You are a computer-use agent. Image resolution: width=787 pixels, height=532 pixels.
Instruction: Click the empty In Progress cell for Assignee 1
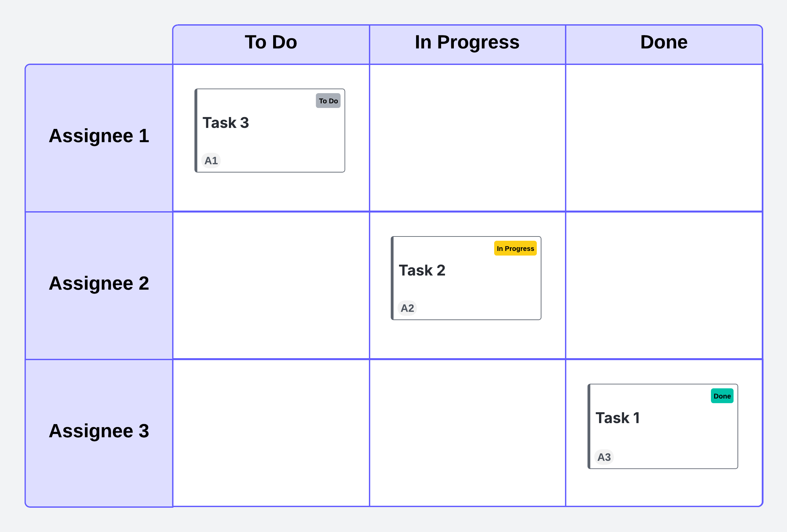coord(467,138)
